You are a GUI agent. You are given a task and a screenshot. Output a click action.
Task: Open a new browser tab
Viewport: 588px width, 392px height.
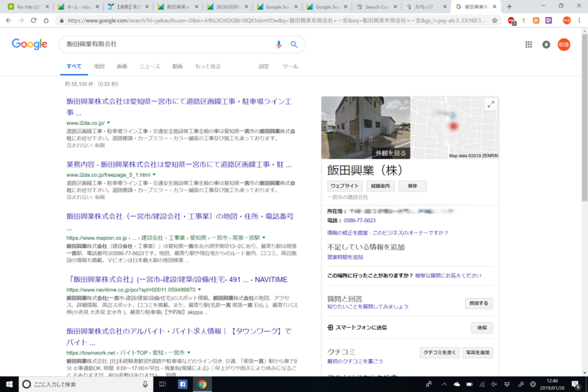click(x=509, y=6)
